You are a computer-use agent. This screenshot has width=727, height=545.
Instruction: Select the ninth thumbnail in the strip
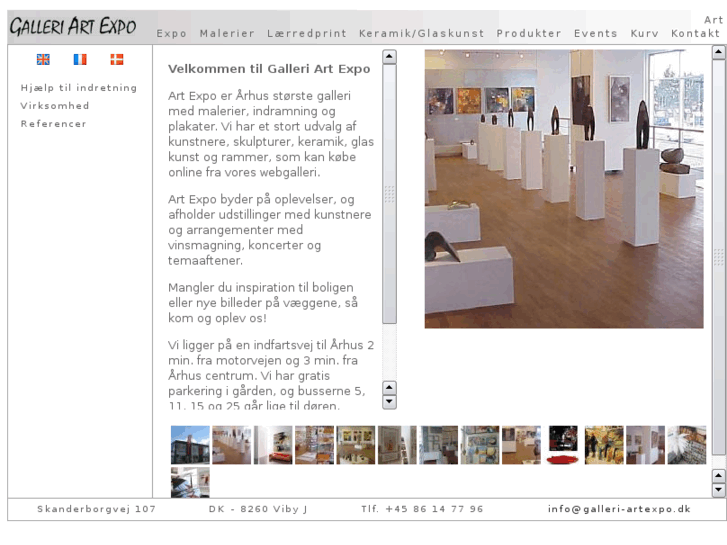521,445
